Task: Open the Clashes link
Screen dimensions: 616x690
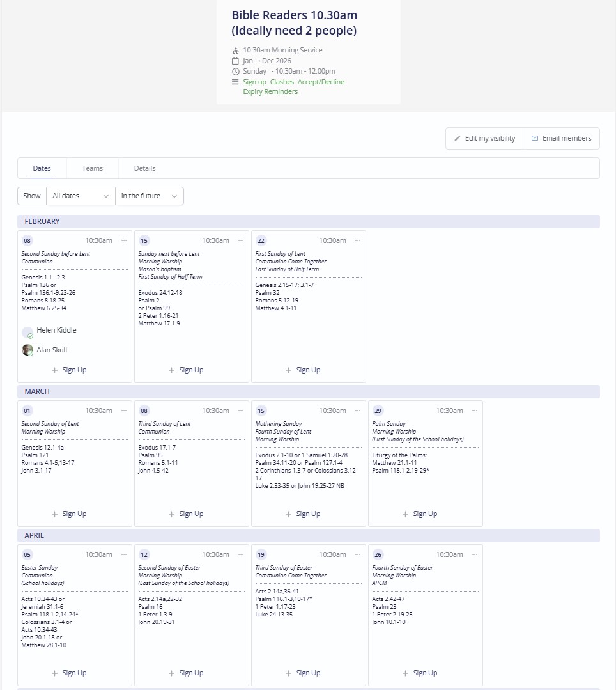Action: pyautogui.click(x=282, y=82)
